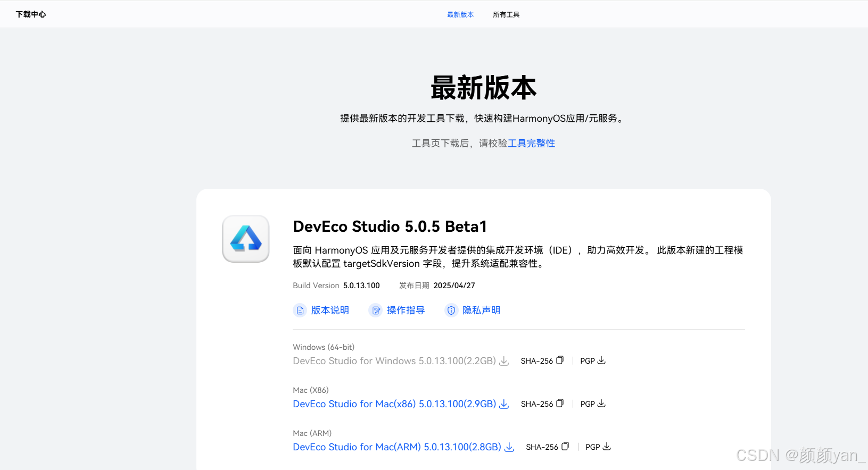
Task: Click the Mac (ARM) label
Action: coord(312,433)
